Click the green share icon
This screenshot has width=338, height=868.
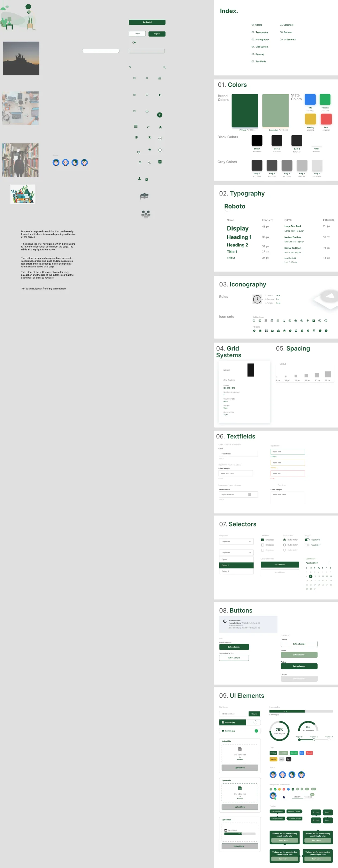(x=147, y=180)
